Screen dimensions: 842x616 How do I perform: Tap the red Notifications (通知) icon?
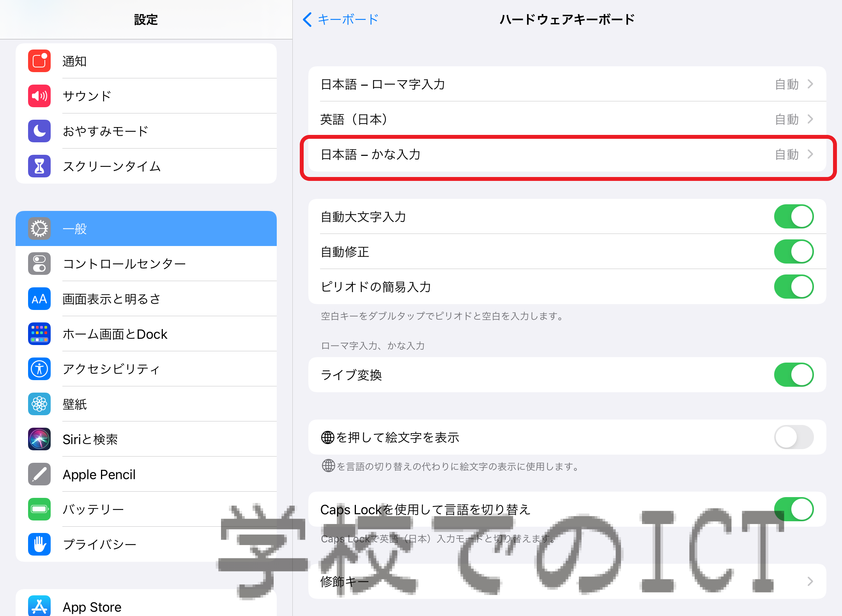click(39, 61)
